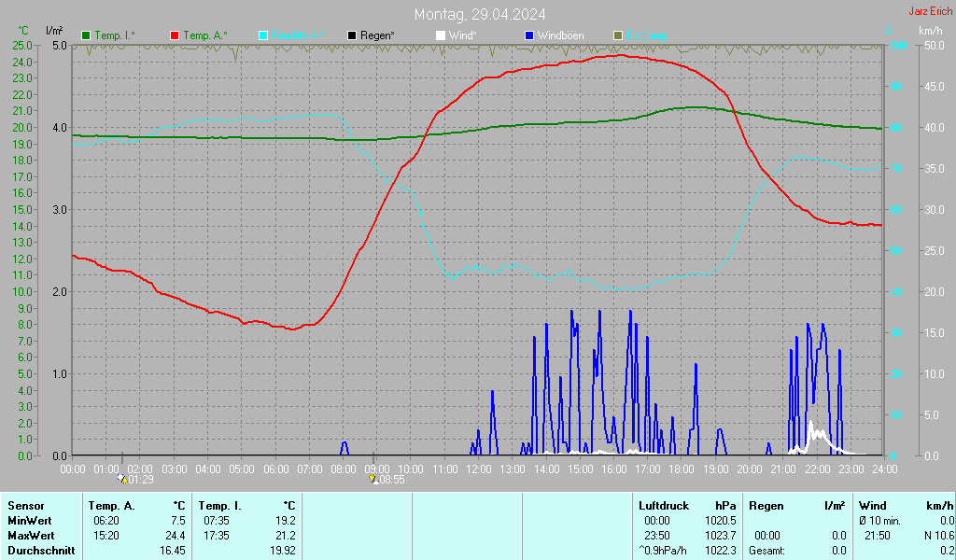The width and height of the screenshot is (956, 560).
Task: Click the Temp. A. max value 24.4
Action: (x=176, y=535)
